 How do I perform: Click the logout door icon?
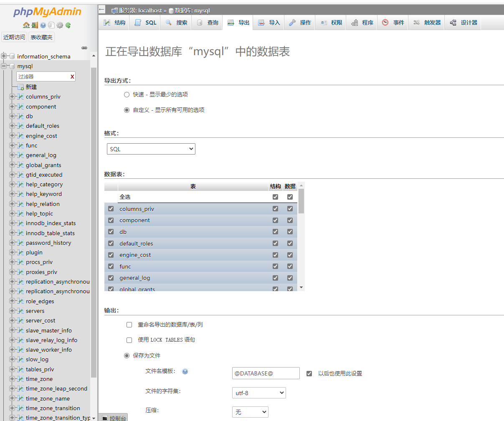pyautogui.click(x=35, y=25)
